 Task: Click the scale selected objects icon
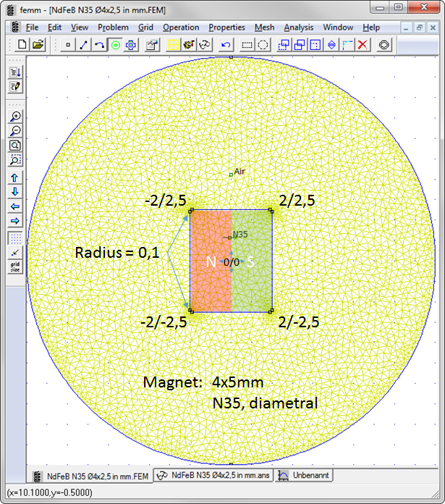[315, 45]
